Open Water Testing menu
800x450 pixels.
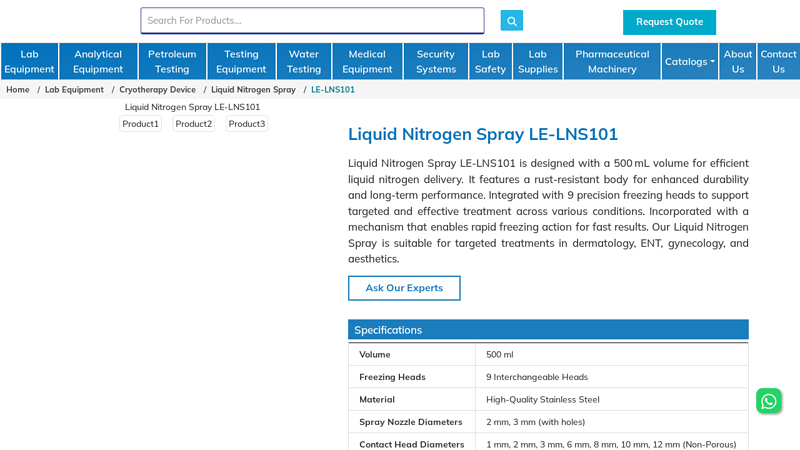[304, 61]
